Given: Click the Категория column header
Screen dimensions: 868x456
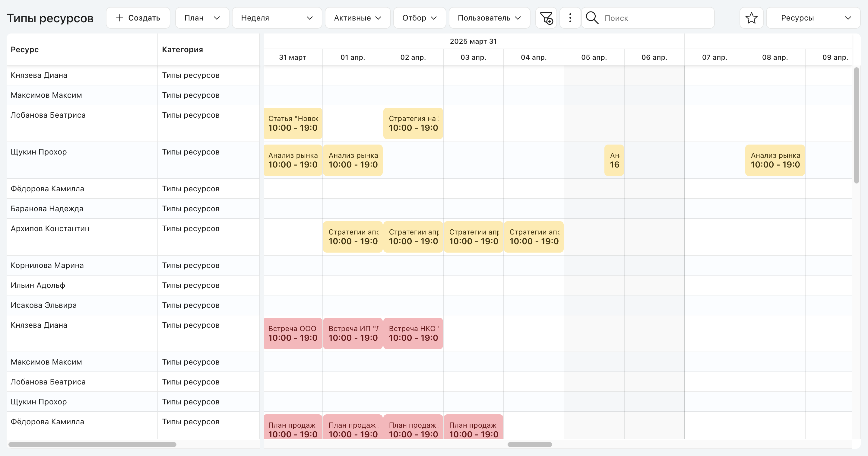Looking at the screenshot, I should click(182, 49).
